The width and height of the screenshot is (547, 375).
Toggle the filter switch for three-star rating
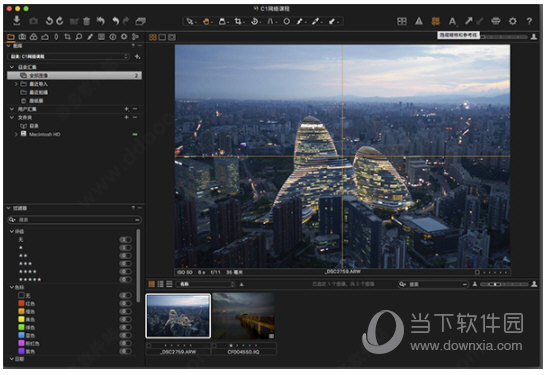(126, 264)
